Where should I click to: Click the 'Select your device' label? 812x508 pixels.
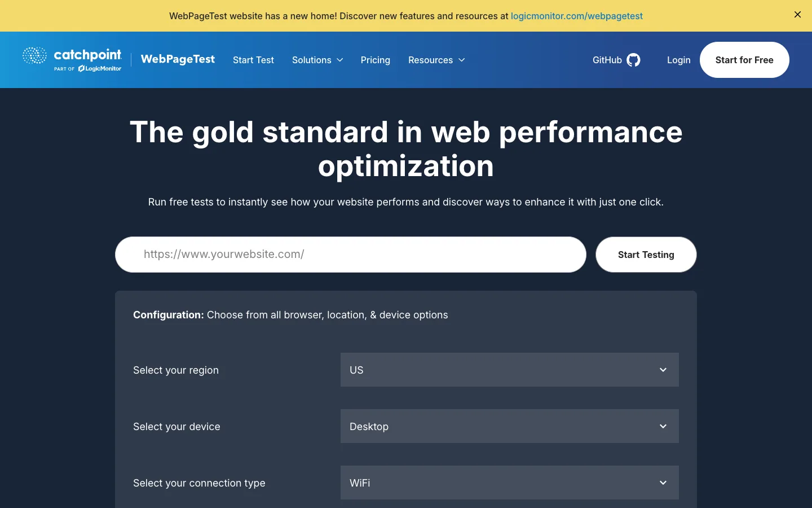(x=176, y=427)
